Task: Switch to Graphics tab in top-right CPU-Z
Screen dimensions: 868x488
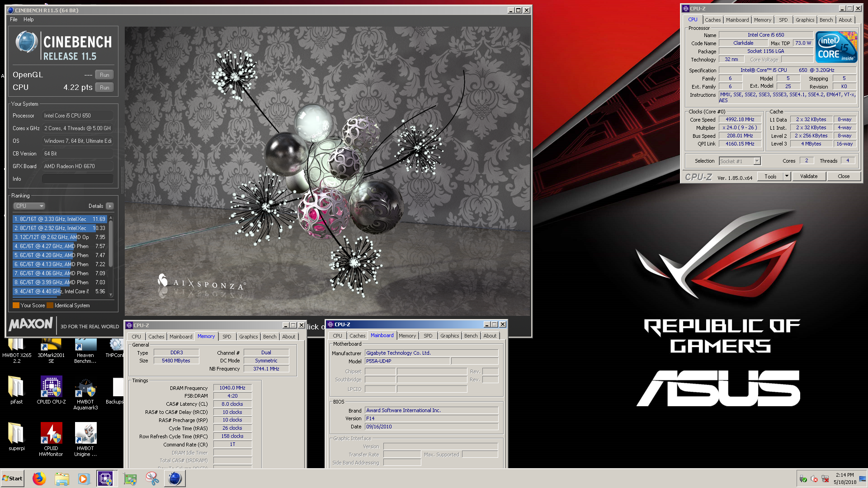Action: pos(805,20)
